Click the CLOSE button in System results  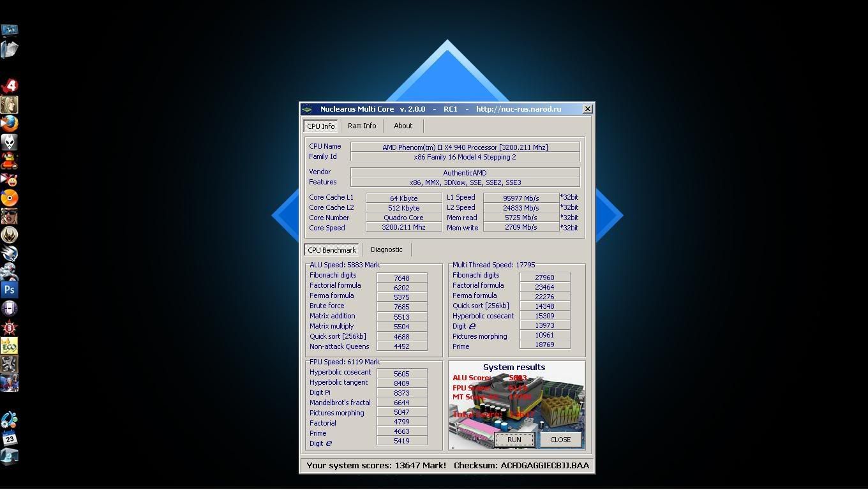[560, 440]
